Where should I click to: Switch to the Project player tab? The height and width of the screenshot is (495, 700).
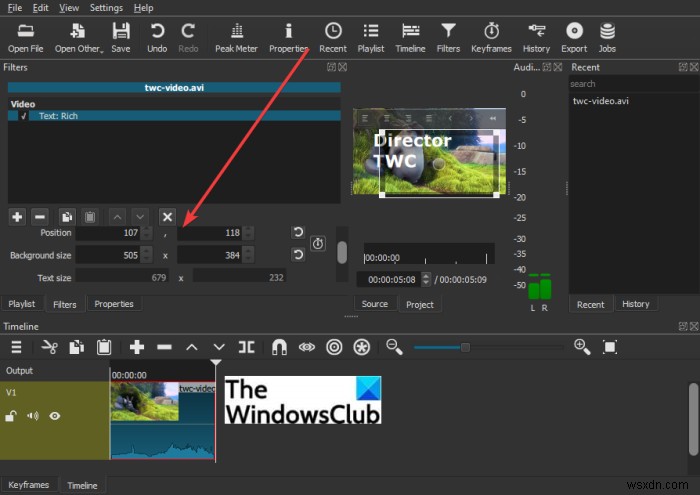click(x=420, y=304)
